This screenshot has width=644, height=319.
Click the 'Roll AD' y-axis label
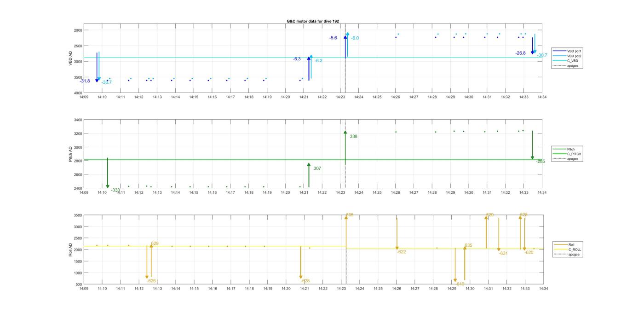(70, 250)
